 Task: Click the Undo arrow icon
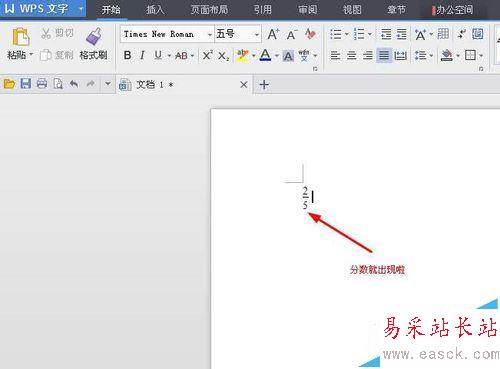(74, 84)
